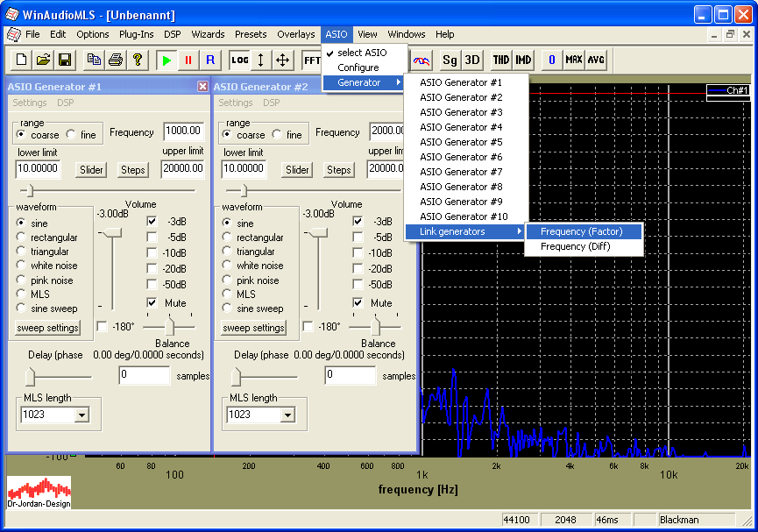Viewport: 758px width, 532px height.
Task: Click the Print toolbar icon
Action: pyautogui.click(x=115, y=60)
